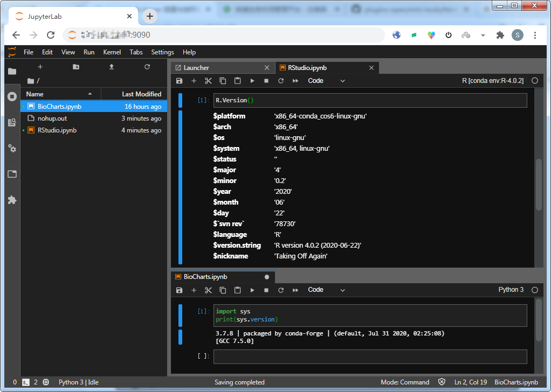Cut the selected cell with the scissors icon
Image resolution: width=551 pixels, height=392 pixels.
click(208, 80)
